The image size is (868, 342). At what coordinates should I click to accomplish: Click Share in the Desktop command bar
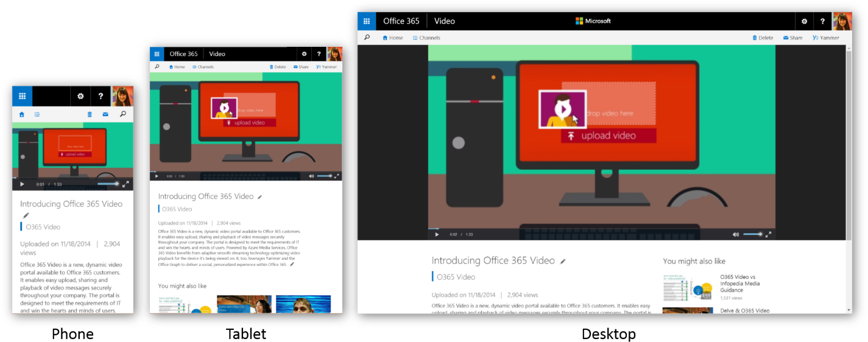point(792,38)
